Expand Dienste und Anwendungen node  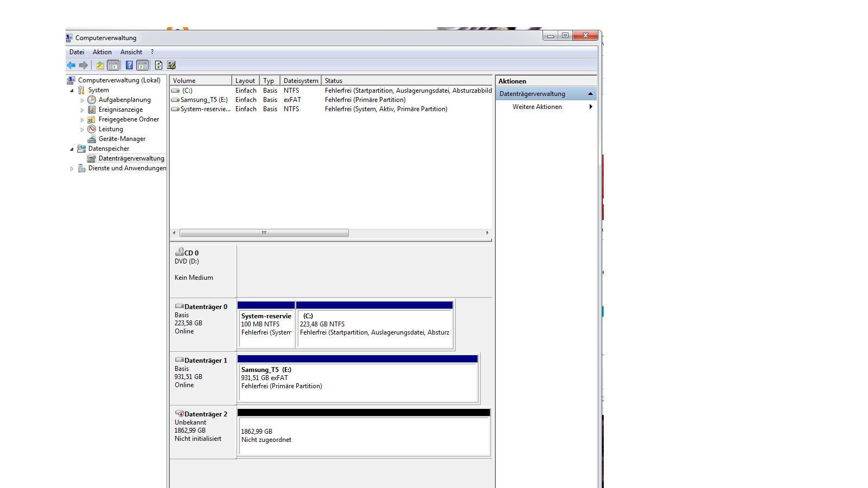[x=72, y=169]
